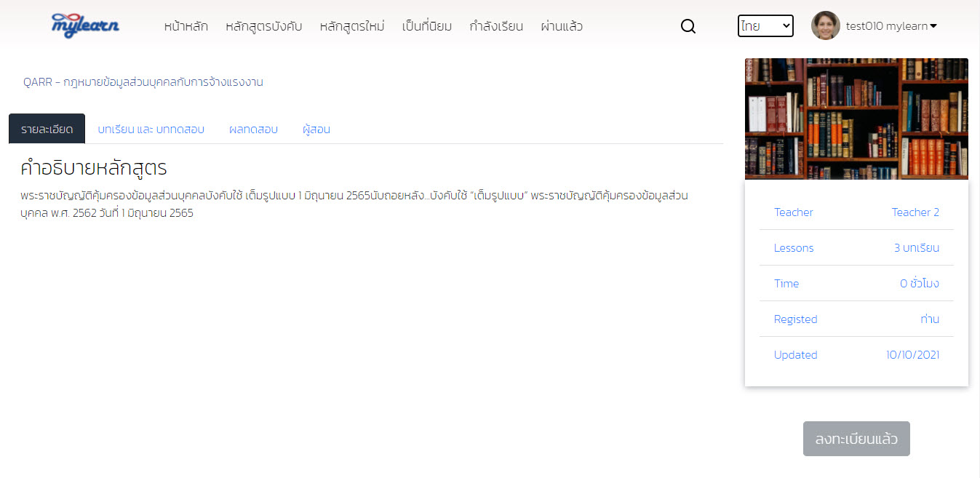
Task: Click the ลงทะเบียนแล้ว button
Action: point(856,439)
